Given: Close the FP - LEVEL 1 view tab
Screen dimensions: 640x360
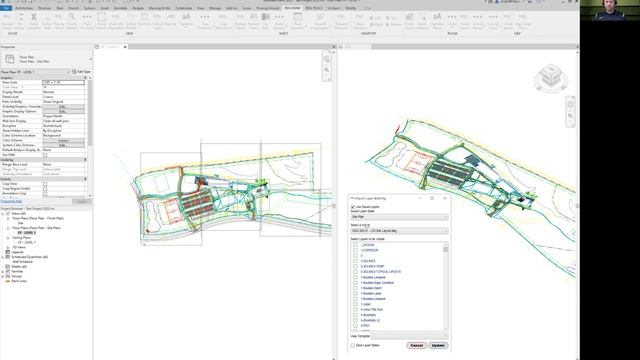Looking at the screenshot, I should (125, 47).
